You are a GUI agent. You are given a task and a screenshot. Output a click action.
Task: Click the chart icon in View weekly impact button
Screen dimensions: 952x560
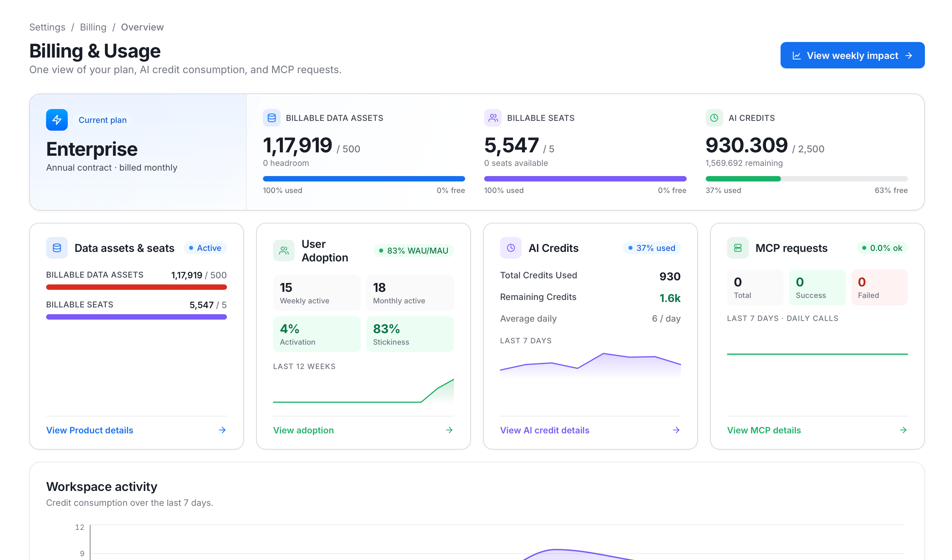(x=796, y=56)
